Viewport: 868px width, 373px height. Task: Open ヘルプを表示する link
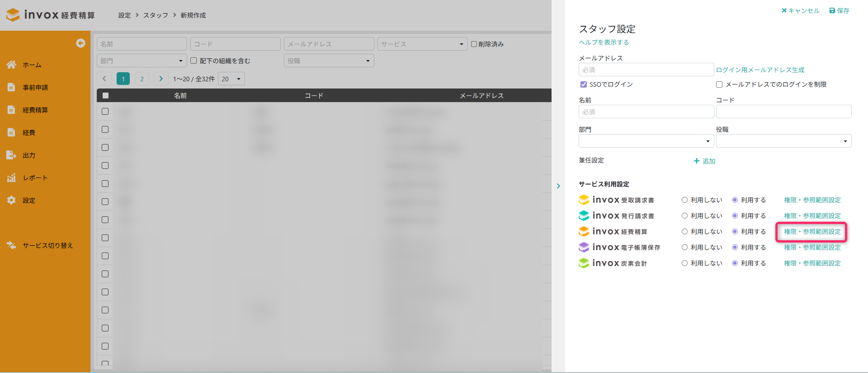click(x=604, y=42)
